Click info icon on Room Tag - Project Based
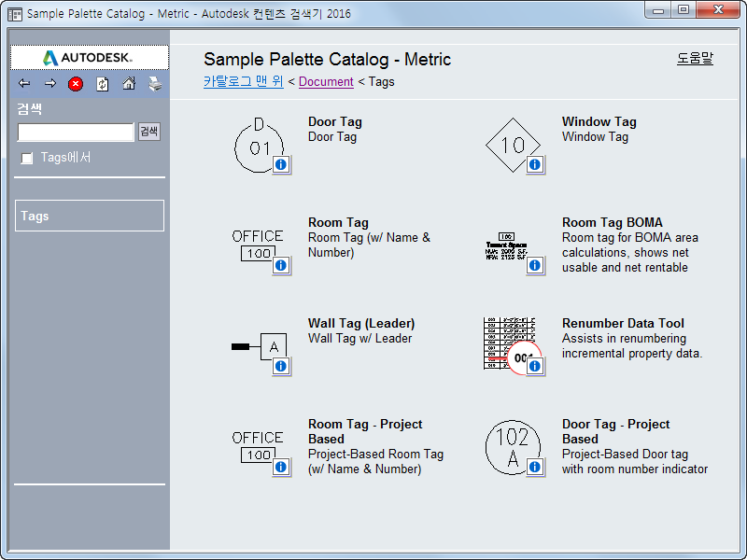 [x=281, y=467]
